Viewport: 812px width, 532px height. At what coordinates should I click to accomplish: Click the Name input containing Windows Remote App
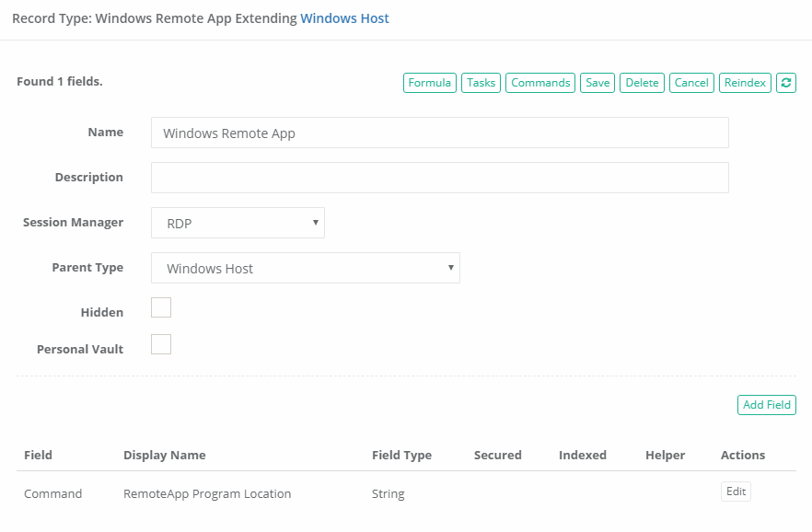tap(439, 133)
